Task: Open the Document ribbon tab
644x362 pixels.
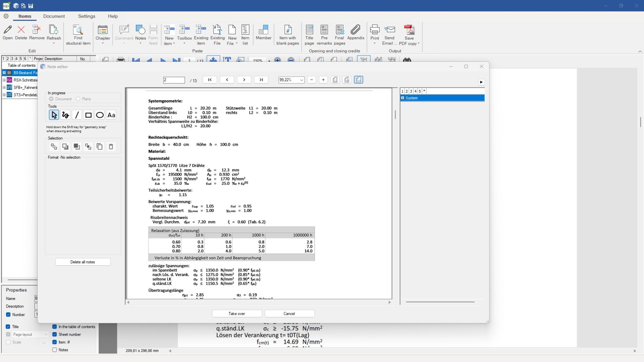Action: point(54,16)
